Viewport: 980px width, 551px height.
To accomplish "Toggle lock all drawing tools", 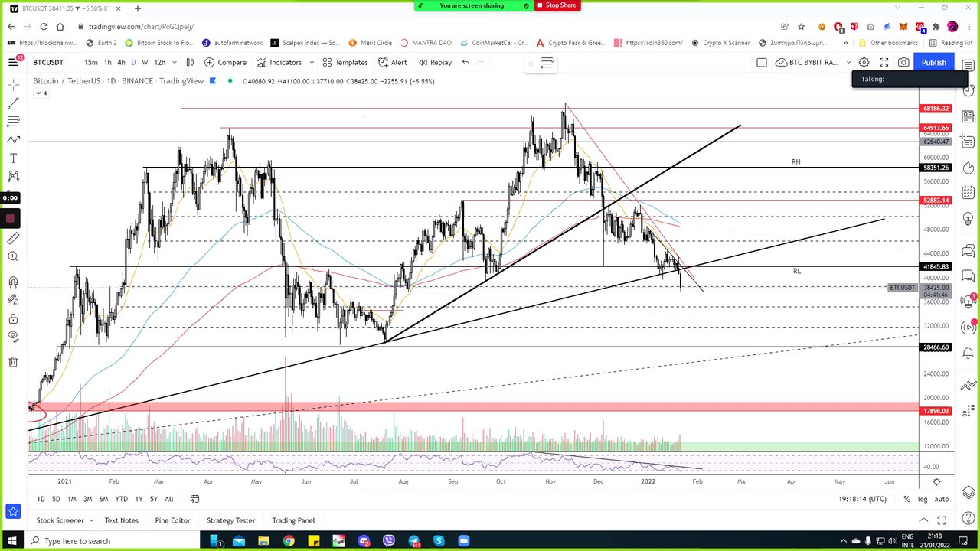I will (x=13, y=318).
